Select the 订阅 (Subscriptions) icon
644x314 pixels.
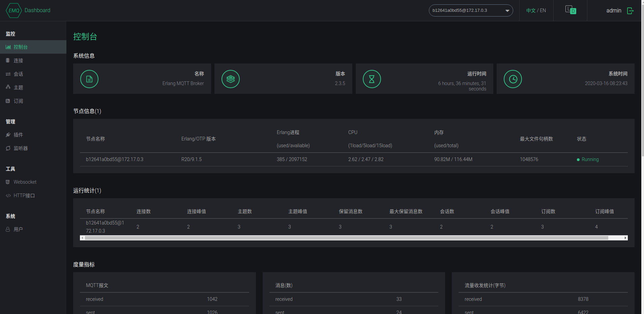pos(8,101)
